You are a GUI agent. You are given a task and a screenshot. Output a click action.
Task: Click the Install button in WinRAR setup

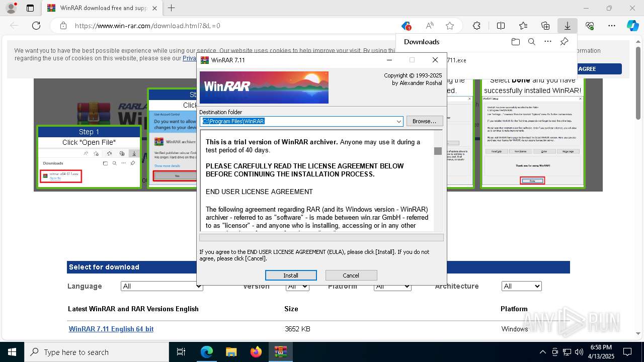[291, 275]
